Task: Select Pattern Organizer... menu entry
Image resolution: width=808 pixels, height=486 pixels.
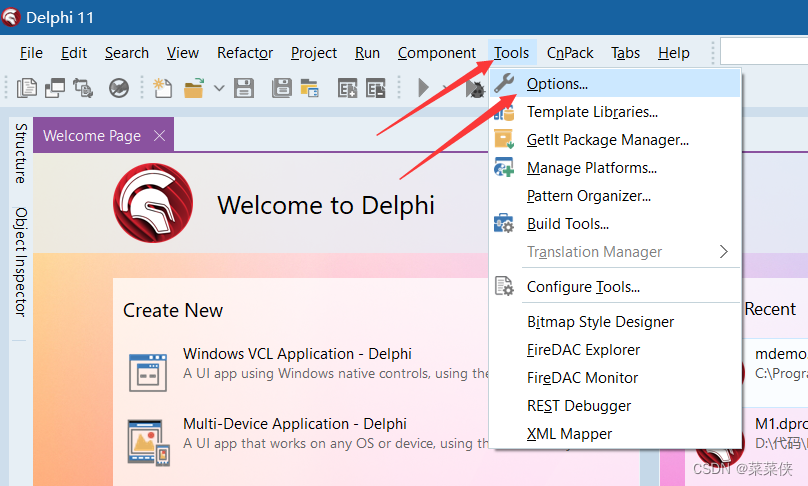Action: (x=615, y=196)
